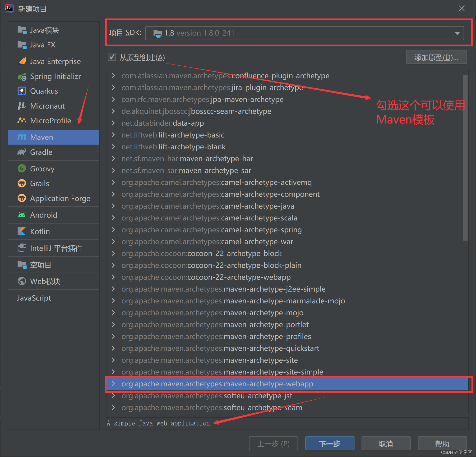The width and height of the screenshot is (476, 457).
Task: Click the 空项目 folder icon
Action: (x=22, y=265)
